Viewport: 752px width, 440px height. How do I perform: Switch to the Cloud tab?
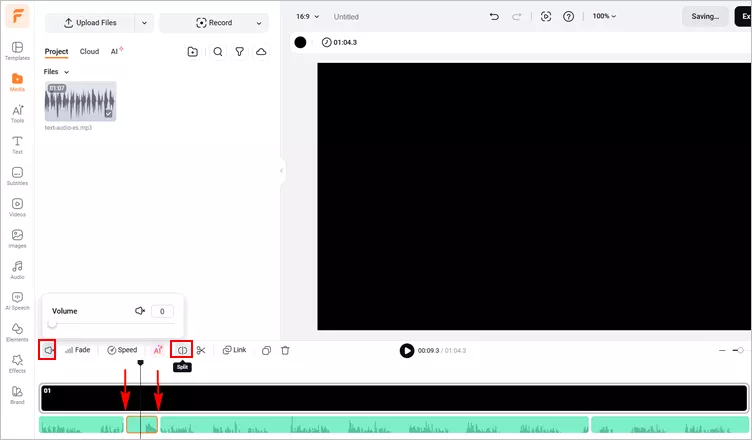point(89,51)
